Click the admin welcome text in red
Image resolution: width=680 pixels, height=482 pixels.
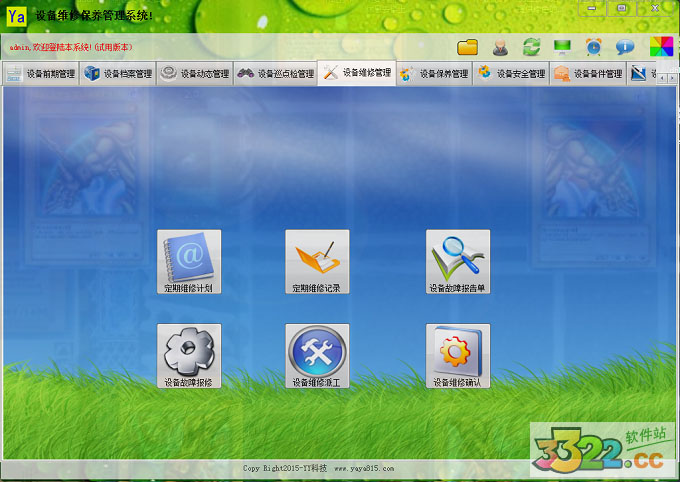pyautogui.click(x=71, y=47)
